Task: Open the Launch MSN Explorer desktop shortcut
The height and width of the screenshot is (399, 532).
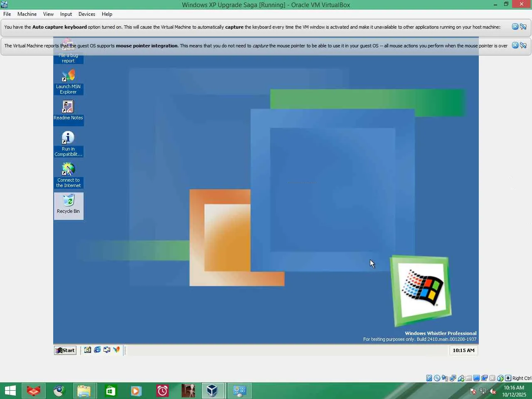Action: (x=68, y=81)
